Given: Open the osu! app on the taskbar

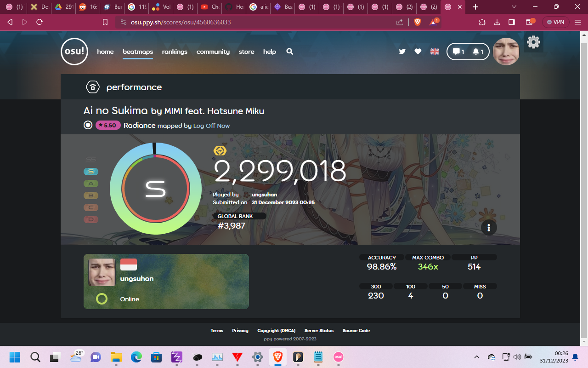Looking at the screenshot, I should click(x=338, y=357).
